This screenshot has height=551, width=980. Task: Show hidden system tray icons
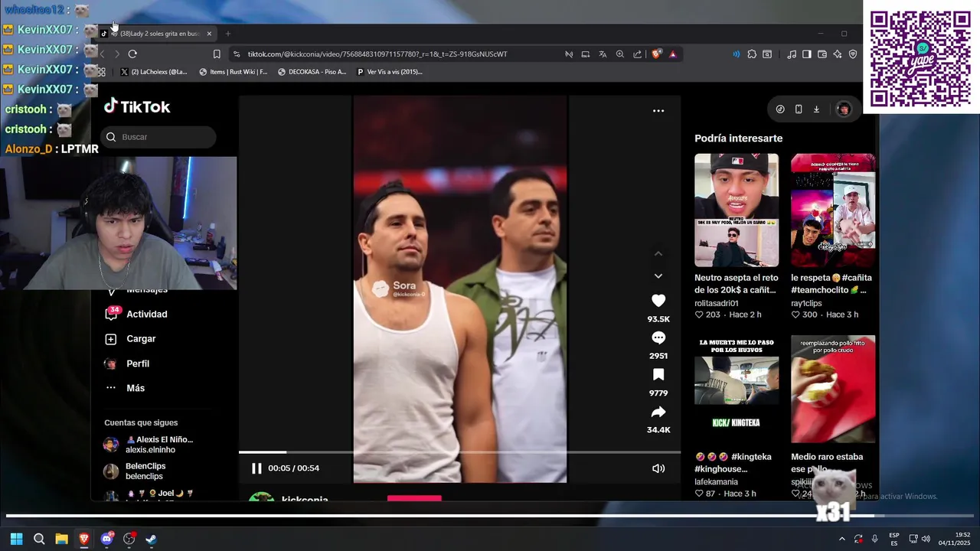[x=841, y=539]
